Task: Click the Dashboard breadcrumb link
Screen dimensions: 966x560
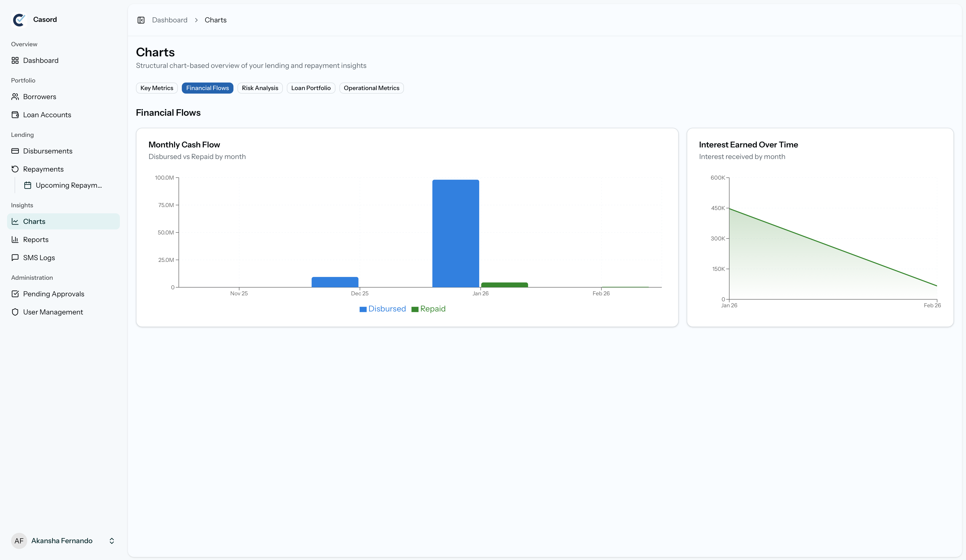Action: click(x=169, y=20)
